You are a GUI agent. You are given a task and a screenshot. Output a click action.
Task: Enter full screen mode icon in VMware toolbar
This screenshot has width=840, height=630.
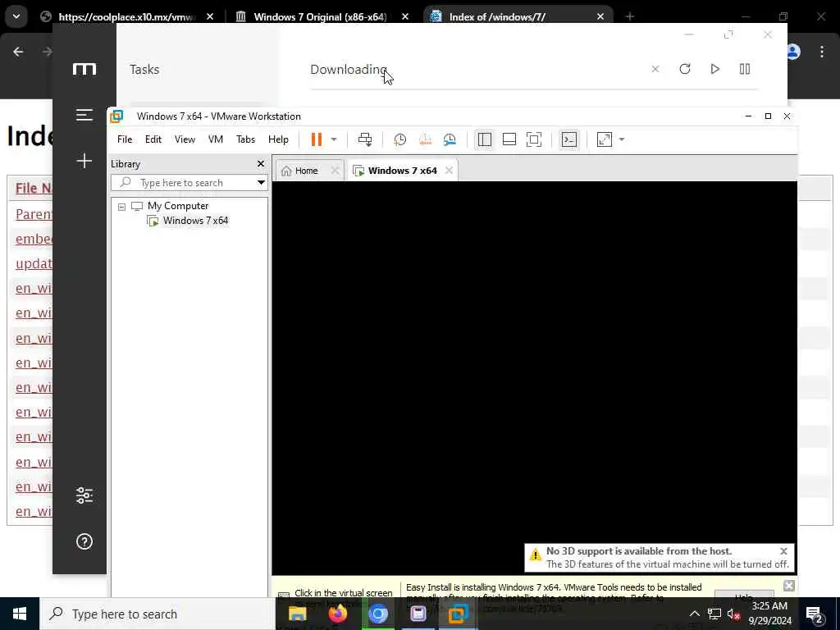pyautogui.click(x=533, y=139)
